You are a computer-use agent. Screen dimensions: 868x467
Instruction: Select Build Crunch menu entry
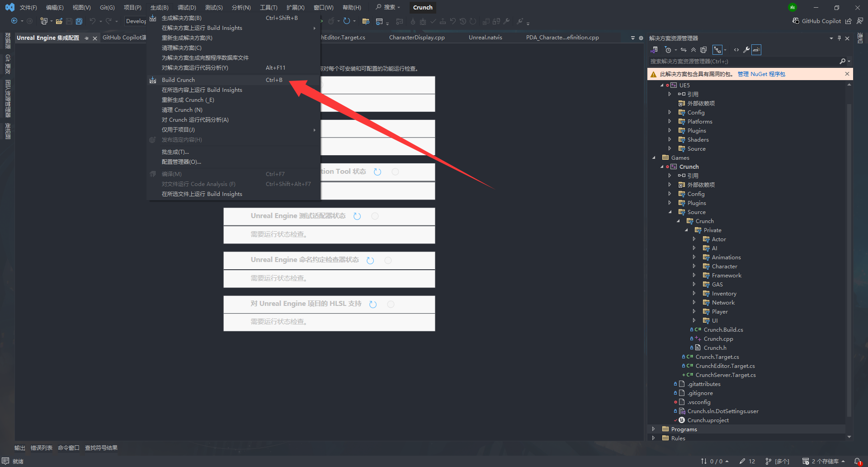click(178, 80)
